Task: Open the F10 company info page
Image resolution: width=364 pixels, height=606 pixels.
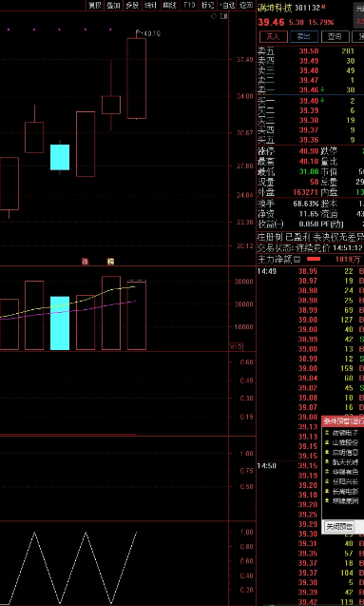Action: pos(189,5)
